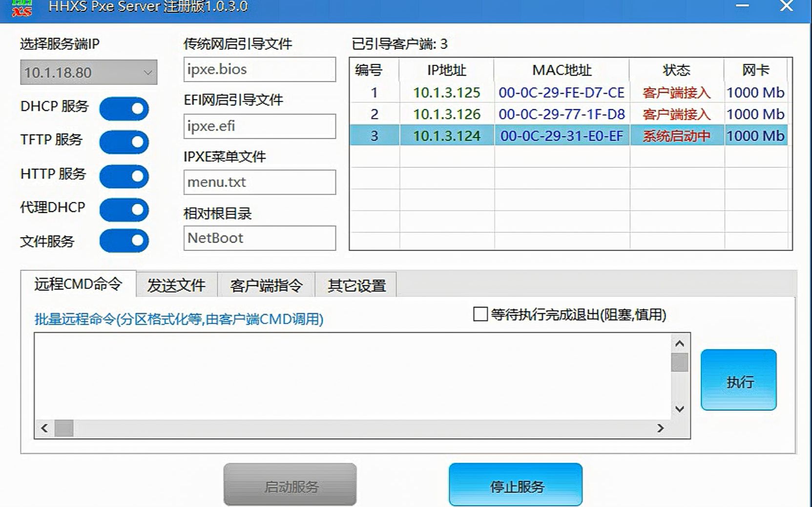Click MAC address 00-0C-29-FE-D7-CE
This screenshot has width=812, height=507.
562,92
